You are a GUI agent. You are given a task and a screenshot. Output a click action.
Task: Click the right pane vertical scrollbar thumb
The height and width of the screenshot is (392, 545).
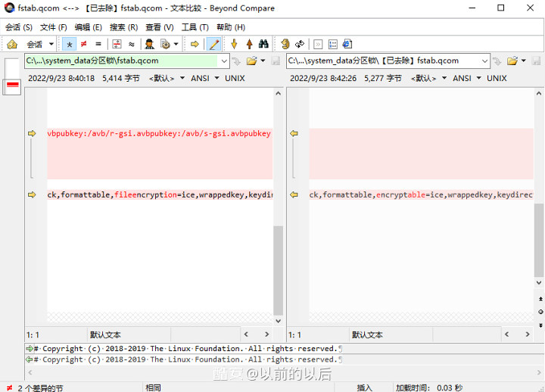pyautogui.click(x=539, y=240)
